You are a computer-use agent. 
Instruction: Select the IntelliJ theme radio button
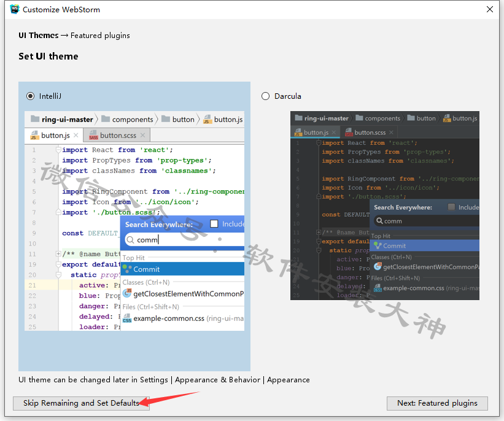tap(31, 96)
